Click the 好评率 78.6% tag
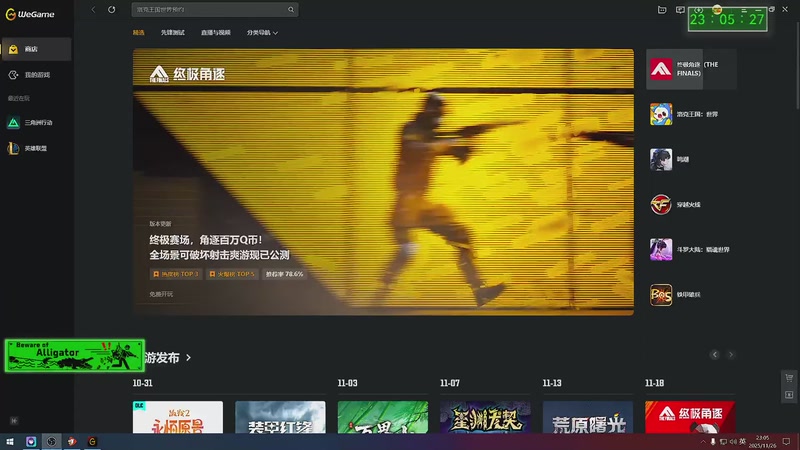This screenshot has height=450, width=800. pos(285,274)
